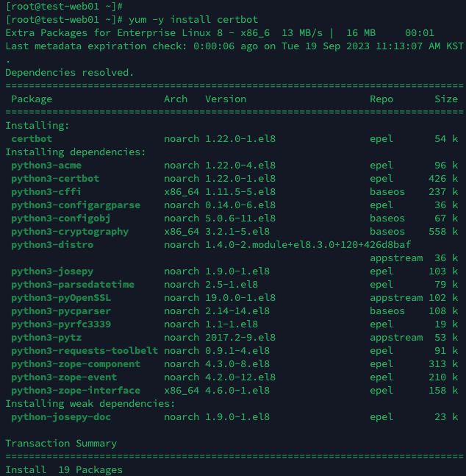Click 'Dependencies resolved.' line
Image resolution: width=466 pixels, height=476 pixels.
click(x=70, y=73)
